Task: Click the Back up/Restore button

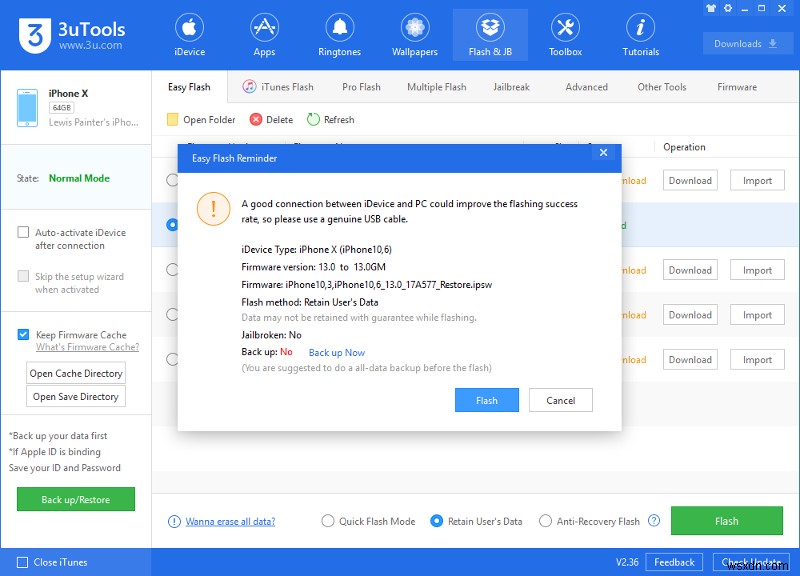Action: (76, 499)
